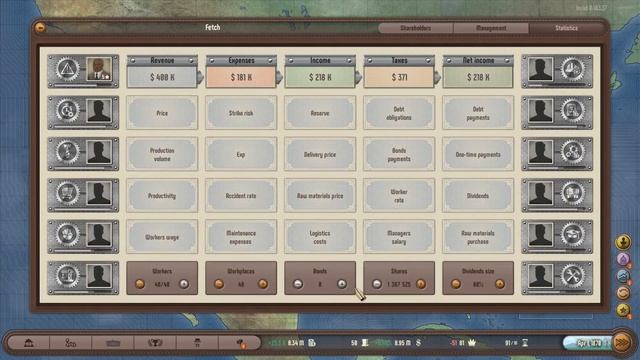Image resolution: width=640 pixels, height=360 pixels.
Task: Click the purple drop round icon on right edge
Action: click(x=623, y=259)
